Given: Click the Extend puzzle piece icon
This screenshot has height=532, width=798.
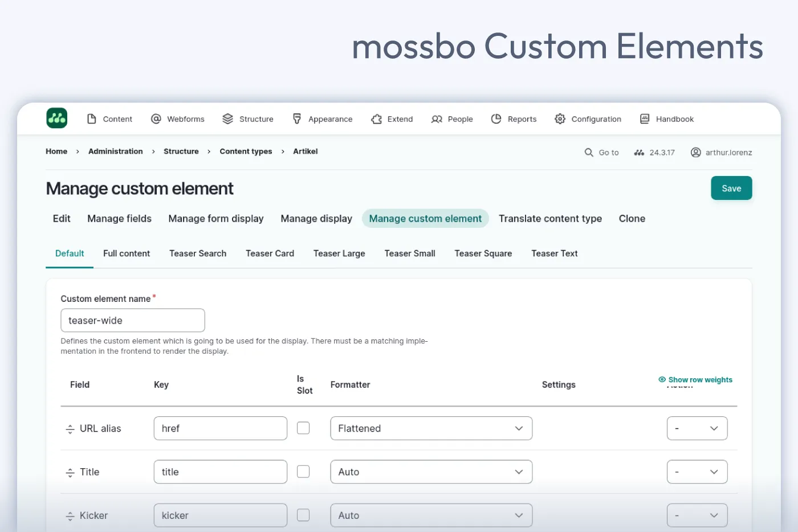Looking at the screenshot, I should [376, 118].
